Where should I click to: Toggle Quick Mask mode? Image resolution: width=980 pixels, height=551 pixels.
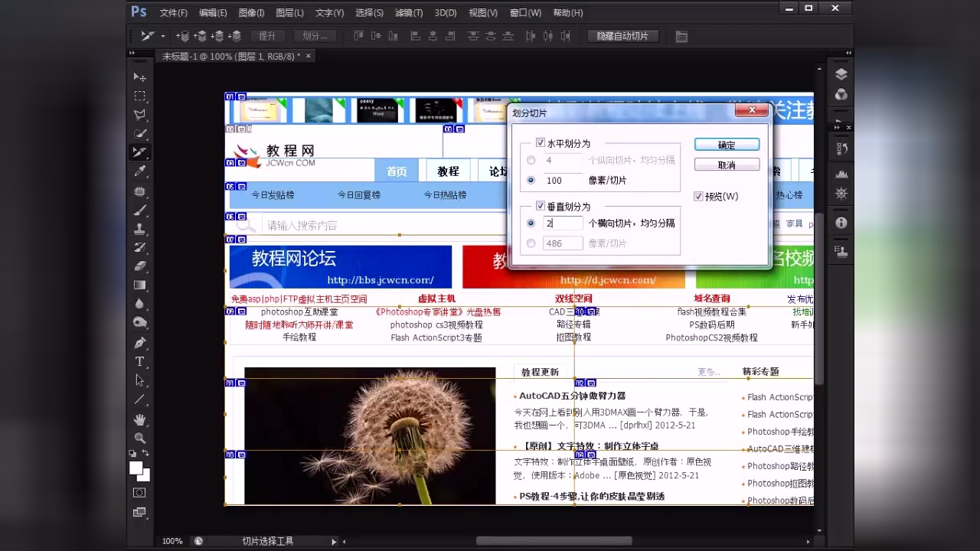tap(139, 493)
